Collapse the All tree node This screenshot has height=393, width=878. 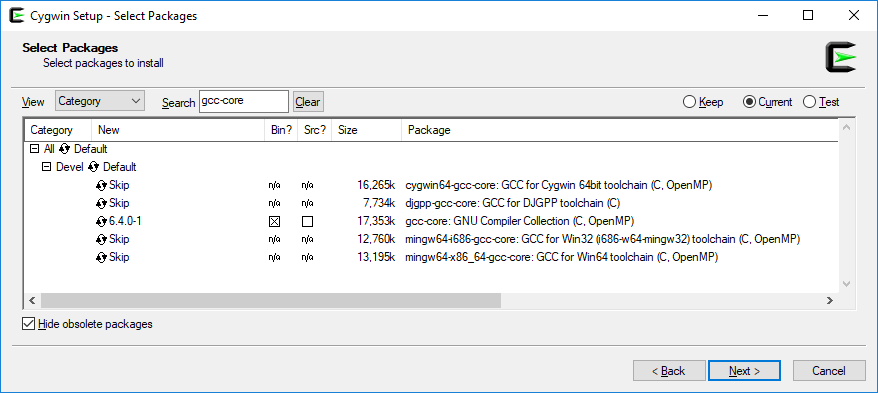click(x=35, y=149)
